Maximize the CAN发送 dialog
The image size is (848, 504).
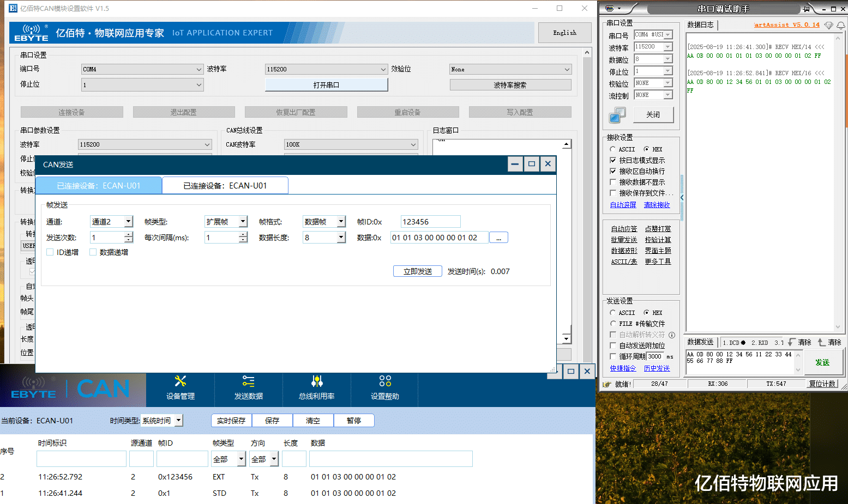532,164
